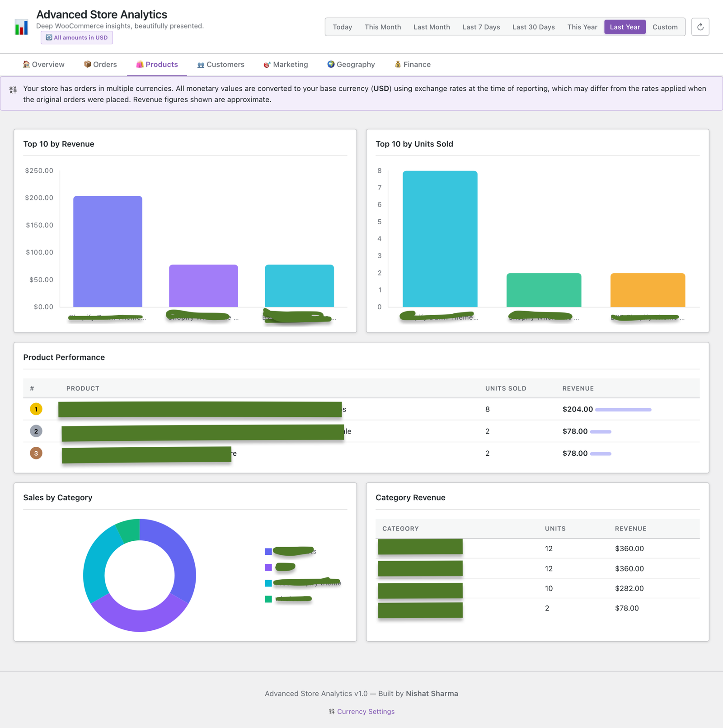Image resolution: width=723 pixels, height=728 pixels.
Task: Click the 10 units cell in Category Revenue
Action: coord(549,588)
